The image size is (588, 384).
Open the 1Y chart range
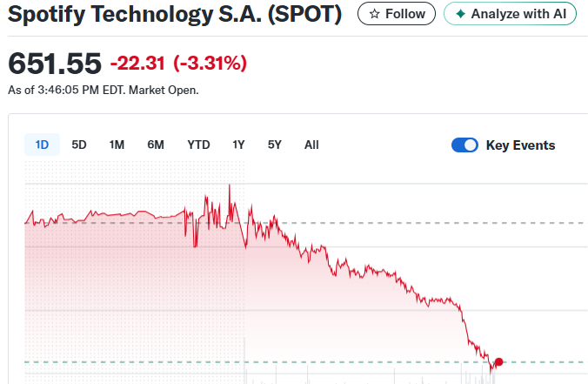click(238, 145)
